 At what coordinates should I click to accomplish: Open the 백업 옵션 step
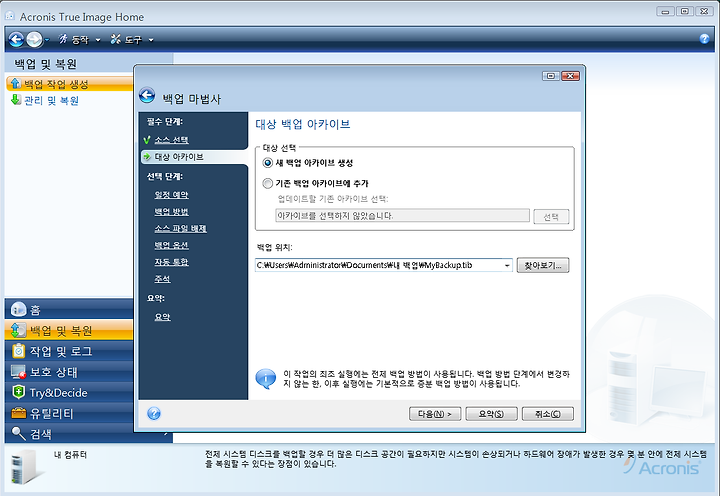171,245
